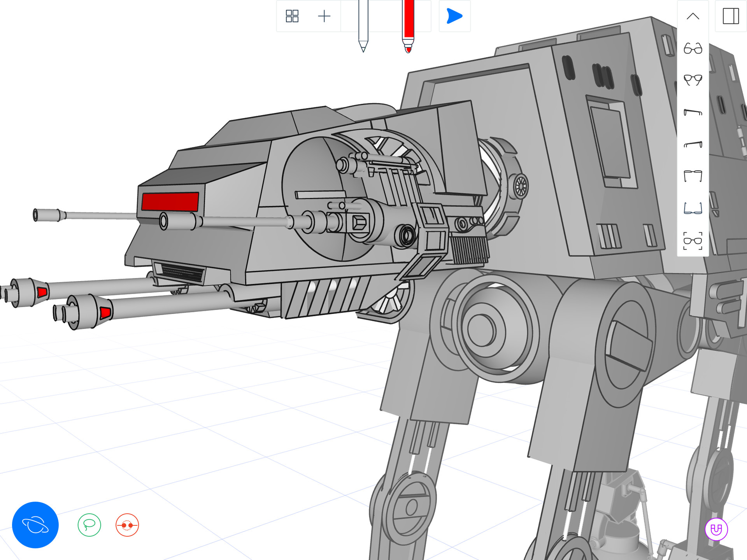The image size is (747, 560).
Task: Select the glasses side-view icon with temple on the right
Action: click(693, 112)
